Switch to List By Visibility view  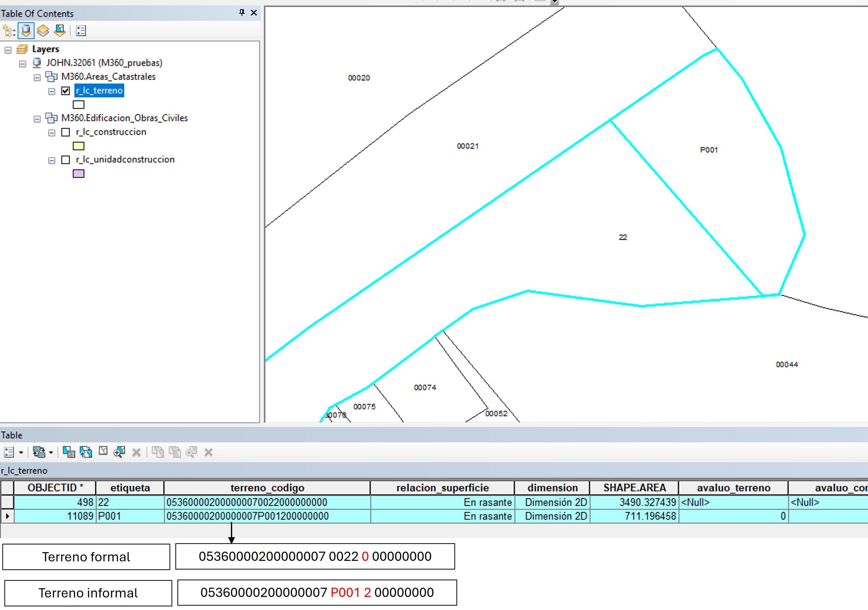pos(43,31)
